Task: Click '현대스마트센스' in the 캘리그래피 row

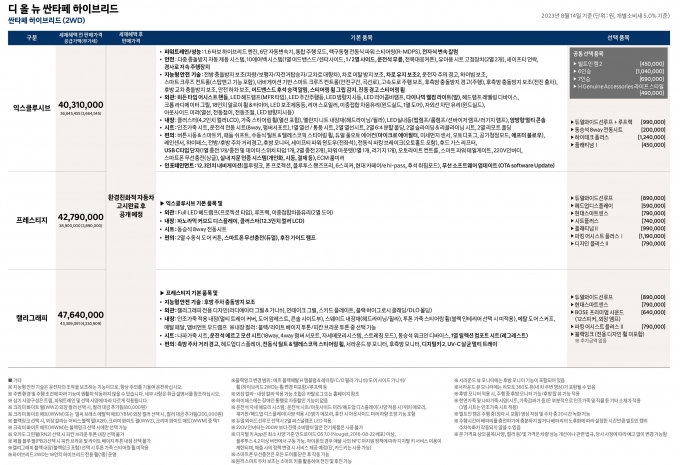Action: [x=589, y=305]
